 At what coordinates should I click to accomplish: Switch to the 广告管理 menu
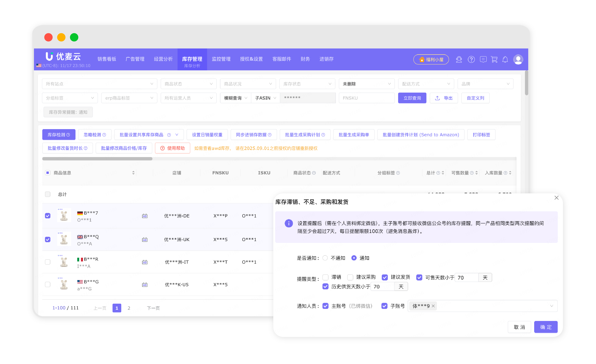135,59
